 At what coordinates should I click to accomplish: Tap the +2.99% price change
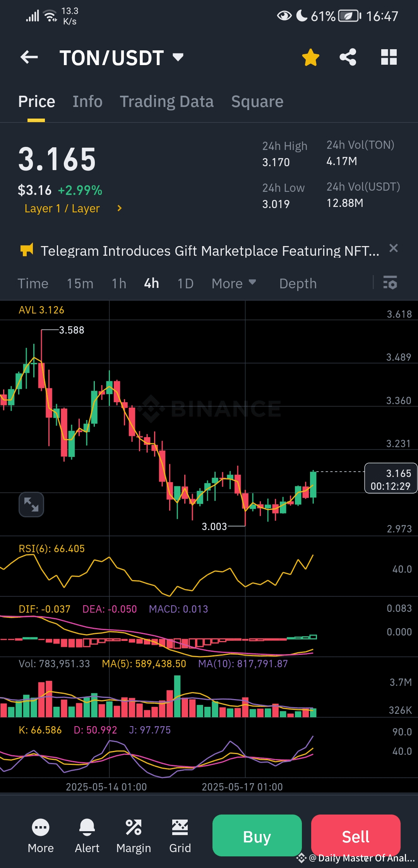click(x=80, y=190)
